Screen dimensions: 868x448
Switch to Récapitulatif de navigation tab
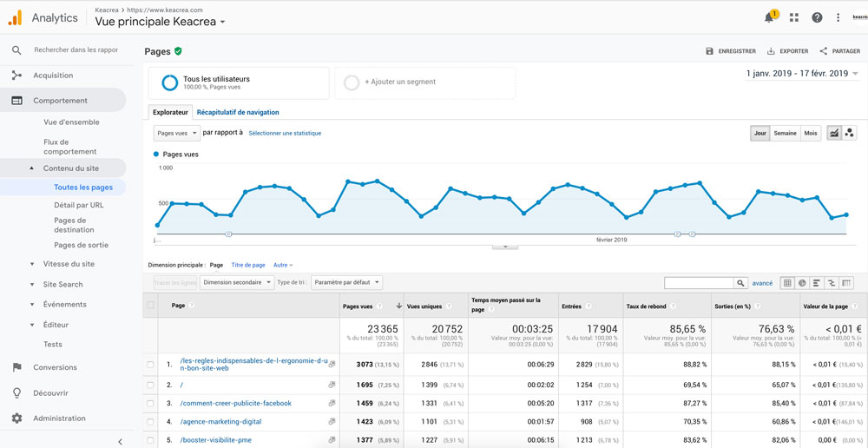pos(238,112)
